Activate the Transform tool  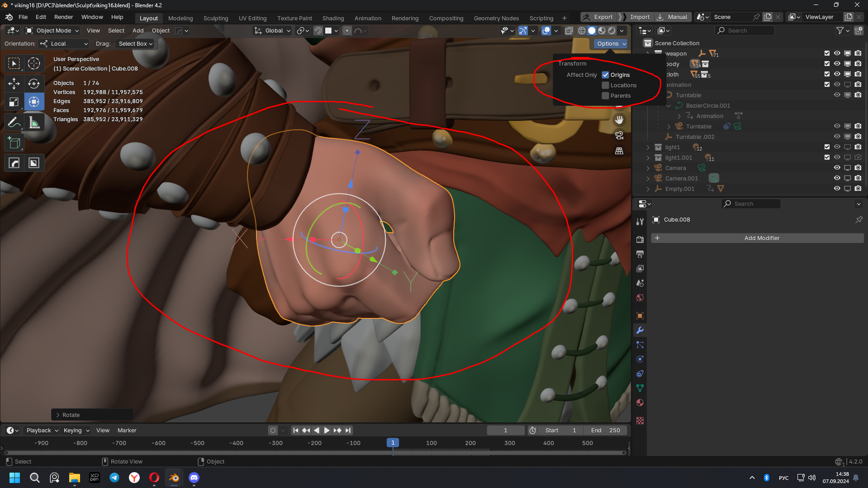coord(34,102)
